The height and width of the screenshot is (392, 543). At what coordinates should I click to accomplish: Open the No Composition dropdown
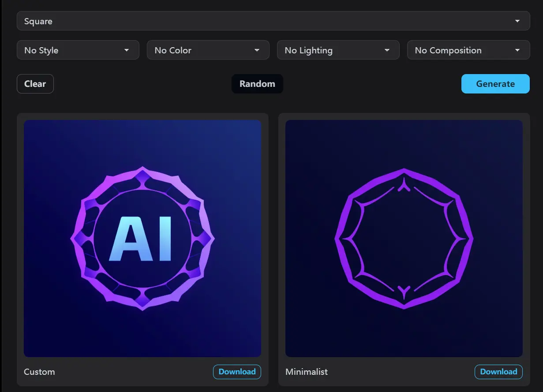tap(468, 50)
